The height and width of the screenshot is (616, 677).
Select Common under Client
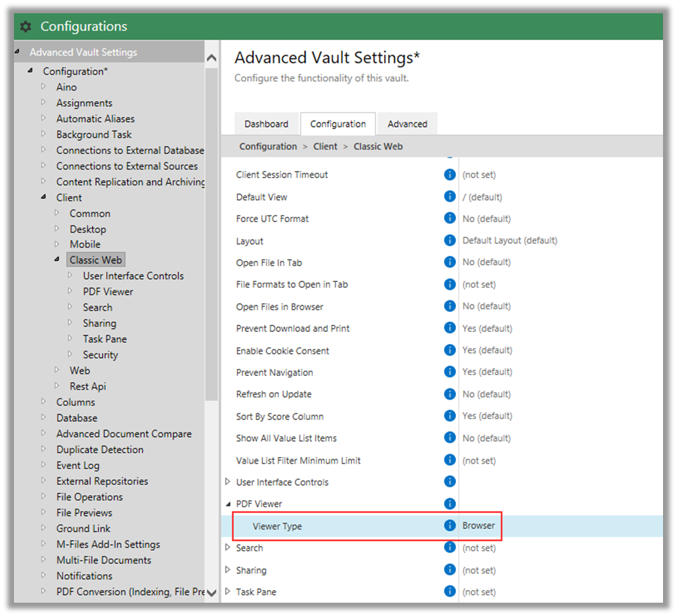click(x=90, y=214)
